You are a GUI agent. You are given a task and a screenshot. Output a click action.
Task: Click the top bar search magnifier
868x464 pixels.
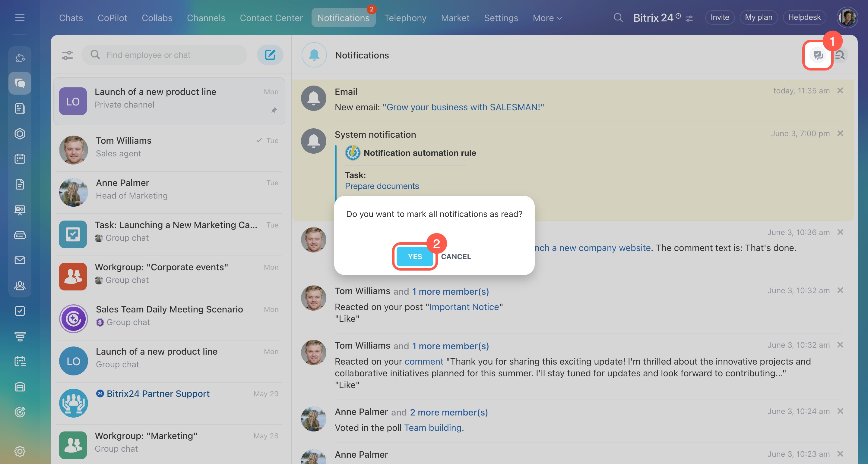tap(618, 17)
